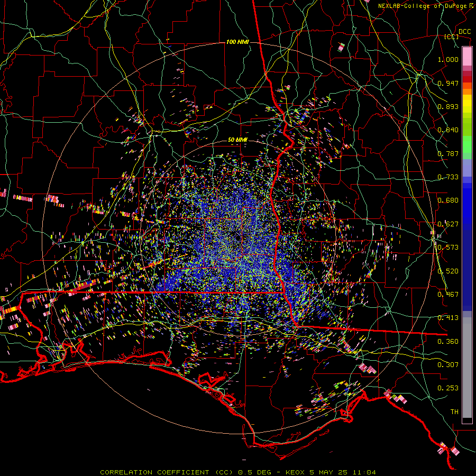The width and height of the screenshot is (476, 476).
Task: Click the 0.680 color scale value
Action: 448,200
